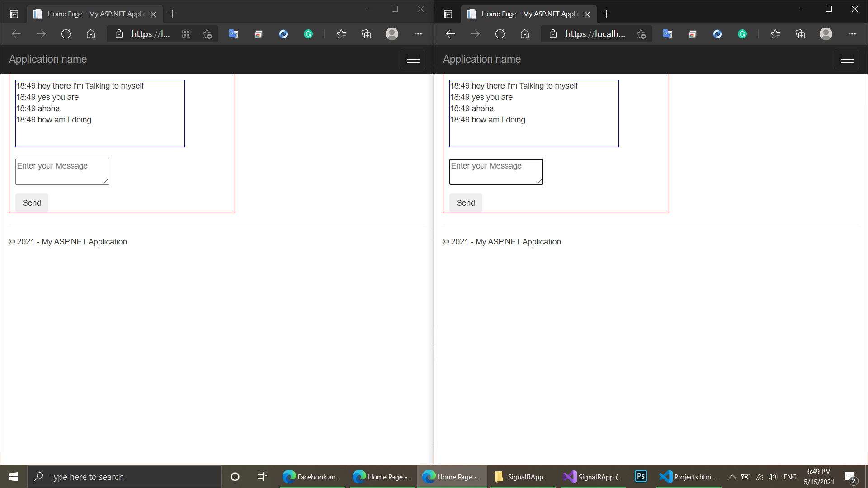The image size is (868, 488).
Task: Go home in the left browser window
Action: click(91, 34)
